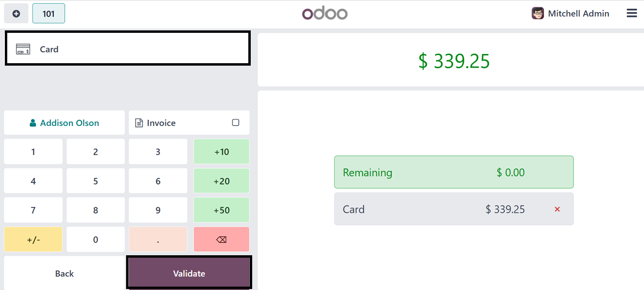The height and width of the screenshot is (290, 644).
Task: Tap the decimal point key
Action: 158,239
